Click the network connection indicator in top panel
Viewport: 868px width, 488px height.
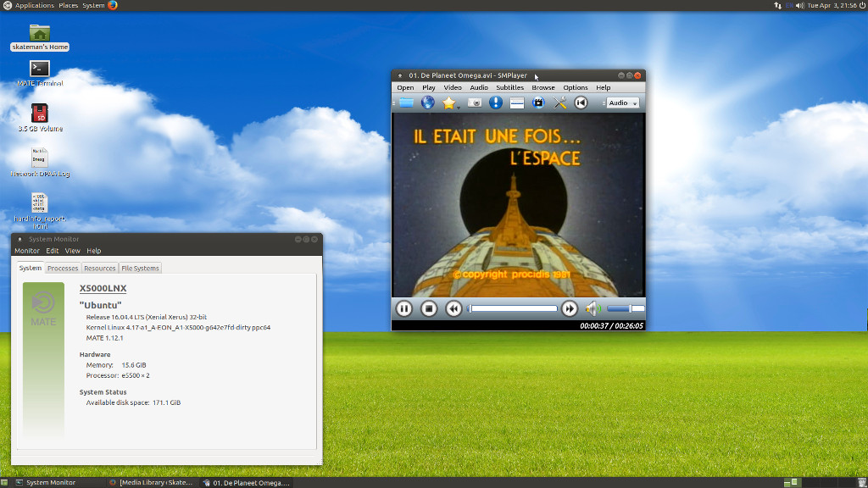(778, 6)
